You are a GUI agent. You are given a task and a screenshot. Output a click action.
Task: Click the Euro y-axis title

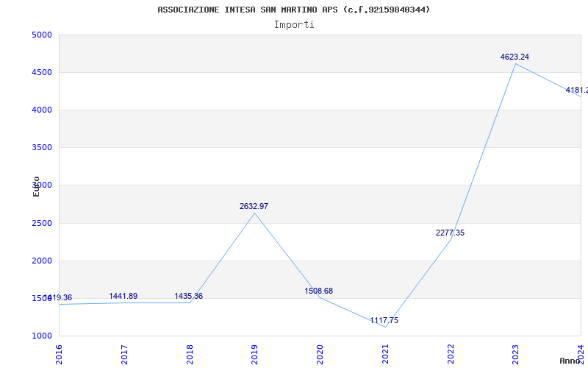[x=36, y=186]
